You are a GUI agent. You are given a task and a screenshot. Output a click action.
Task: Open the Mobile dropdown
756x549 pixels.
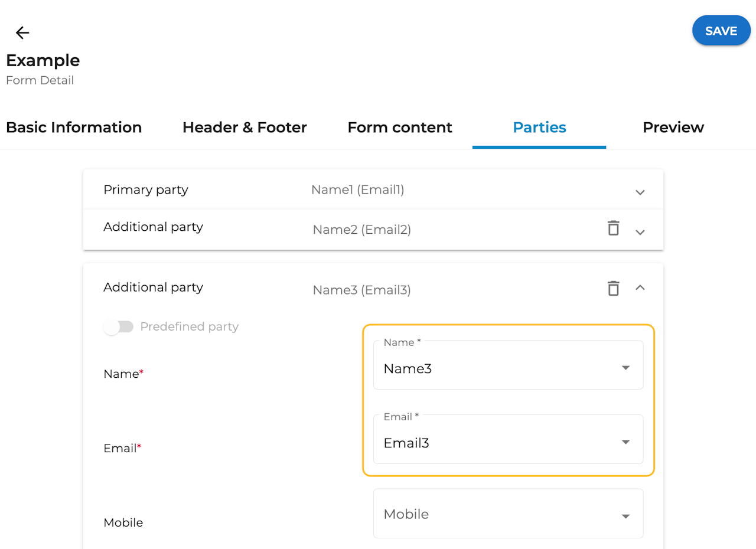(508, 515)
